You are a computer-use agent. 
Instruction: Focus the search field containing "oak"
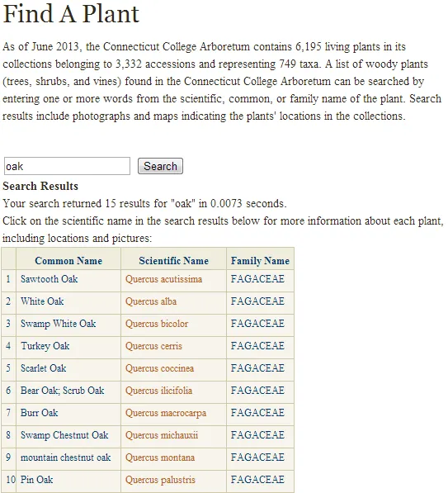pyautogui.click(x=67, y=166)
